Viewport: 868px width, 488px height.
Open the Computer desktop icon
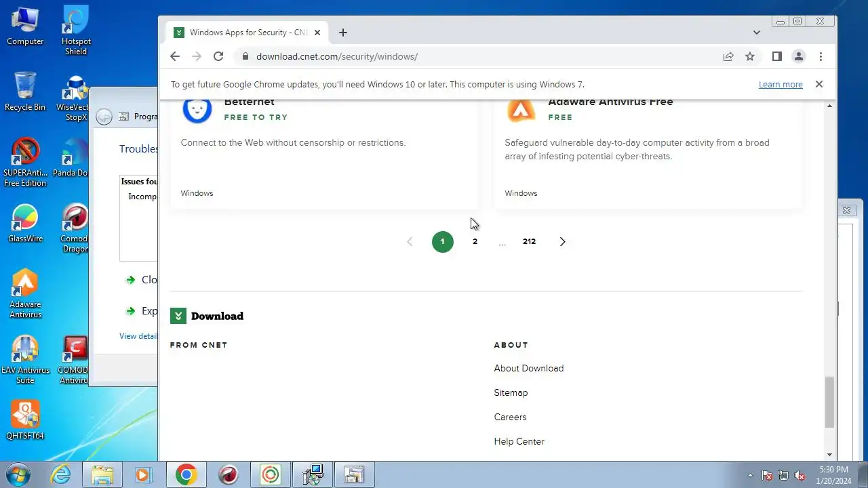coord(25,26)
